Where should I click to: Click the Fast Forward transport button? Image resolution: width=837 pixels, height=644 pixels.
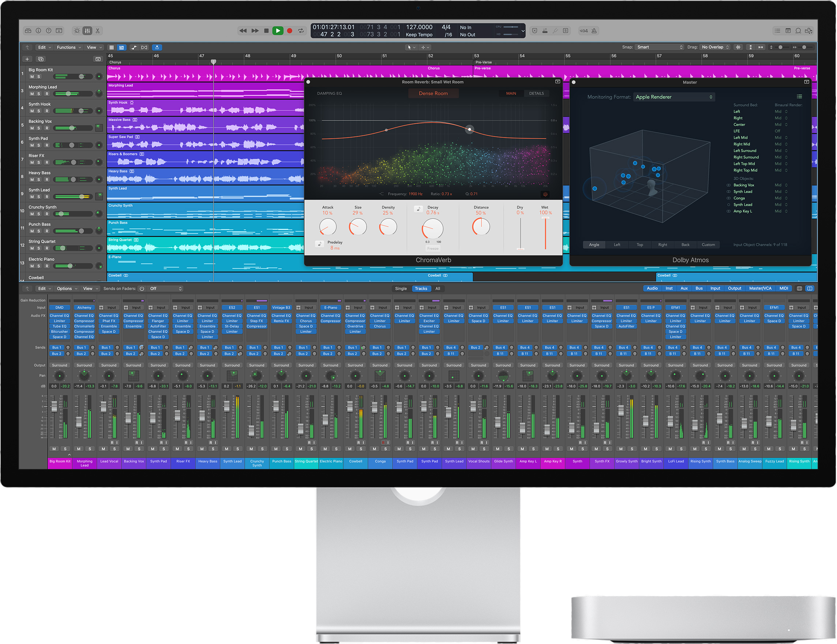(x=255, y=31)
